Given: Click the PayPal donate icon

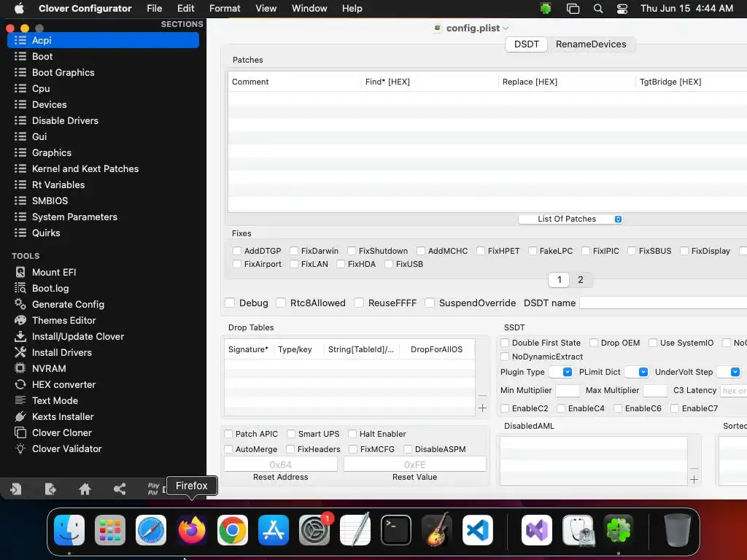Looking at the screenshot, I should [153, 489].
